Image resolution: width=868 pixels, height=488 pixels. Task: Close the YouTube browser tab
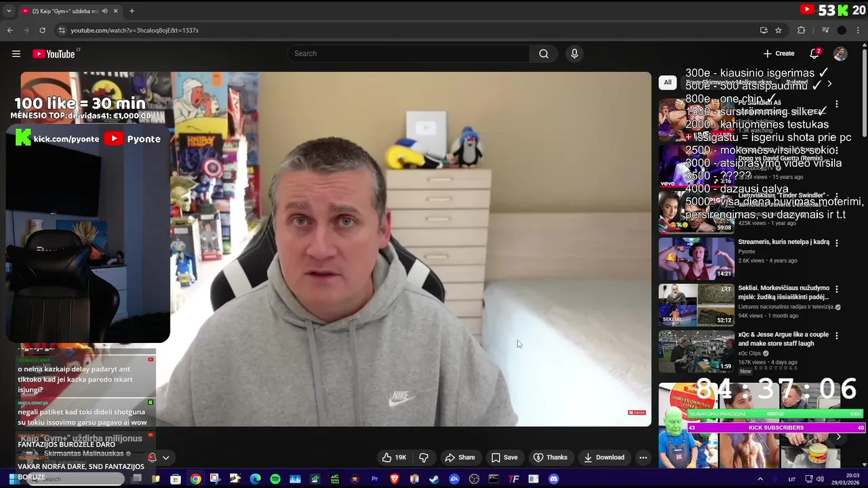click(115, 11)
